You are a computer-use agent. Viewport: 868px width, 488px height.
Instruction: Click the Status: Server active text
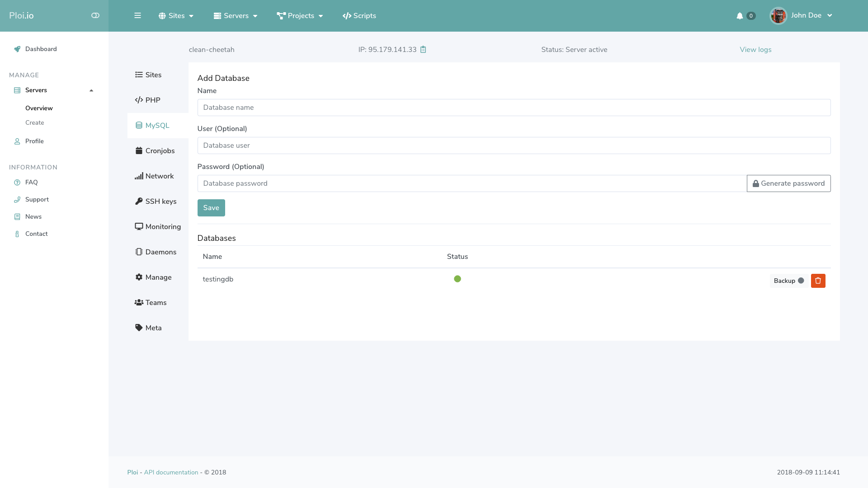[574, 50]
